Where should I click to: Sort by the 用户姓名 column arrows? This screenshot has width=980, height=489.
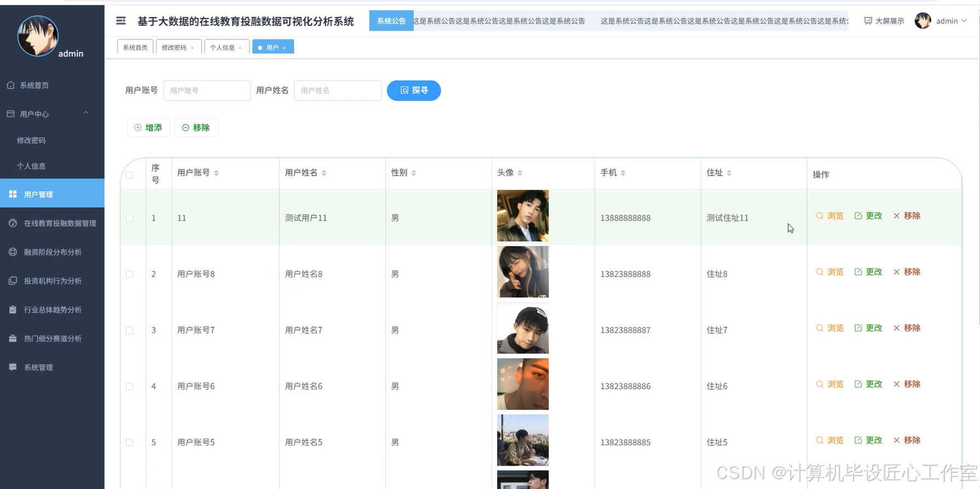coord(324,173)
